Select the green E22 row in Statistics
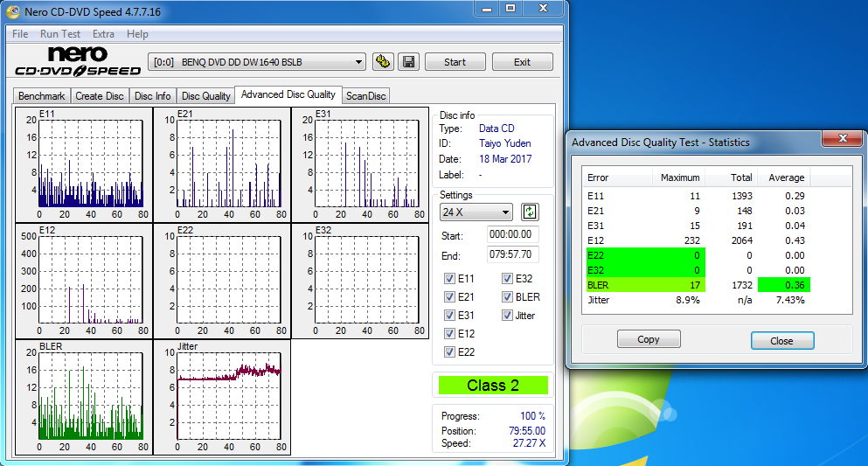868x466 pixels. coord(697,255)
